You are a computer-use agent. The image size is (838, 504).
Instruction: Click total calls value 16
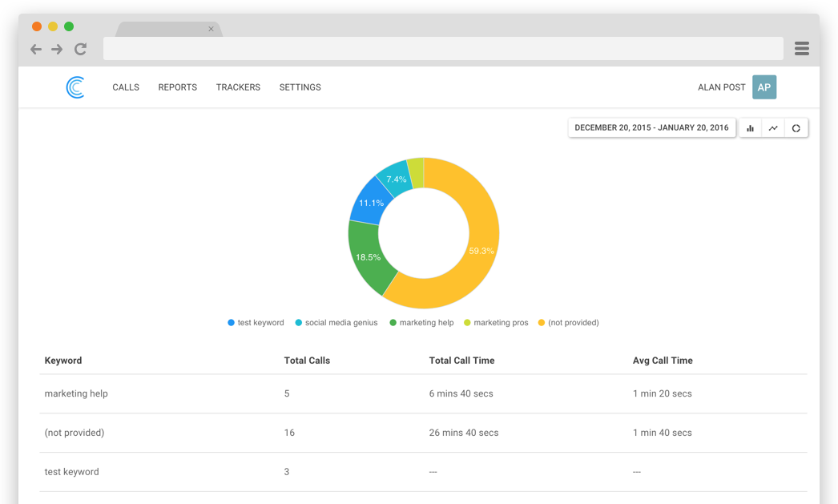coord(289,433)
